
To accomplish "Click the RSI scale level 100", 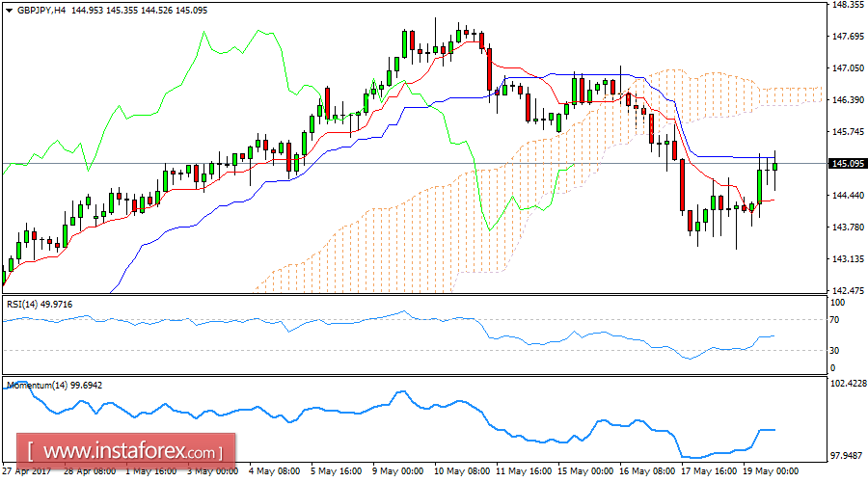I will (837, 302).
